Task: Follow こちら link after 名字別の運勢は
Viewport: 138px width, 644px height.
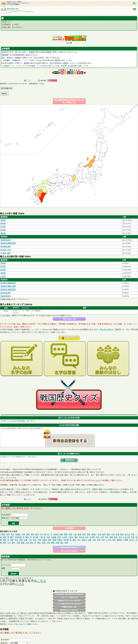Action: (21, 584)
